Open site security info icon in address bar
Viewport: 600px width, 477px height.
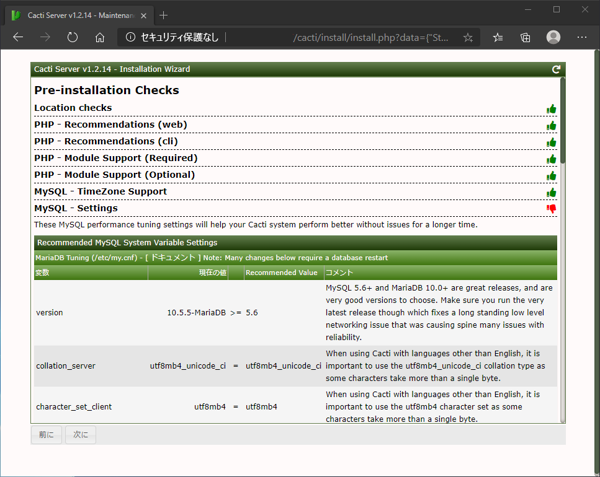coord(130,37)
